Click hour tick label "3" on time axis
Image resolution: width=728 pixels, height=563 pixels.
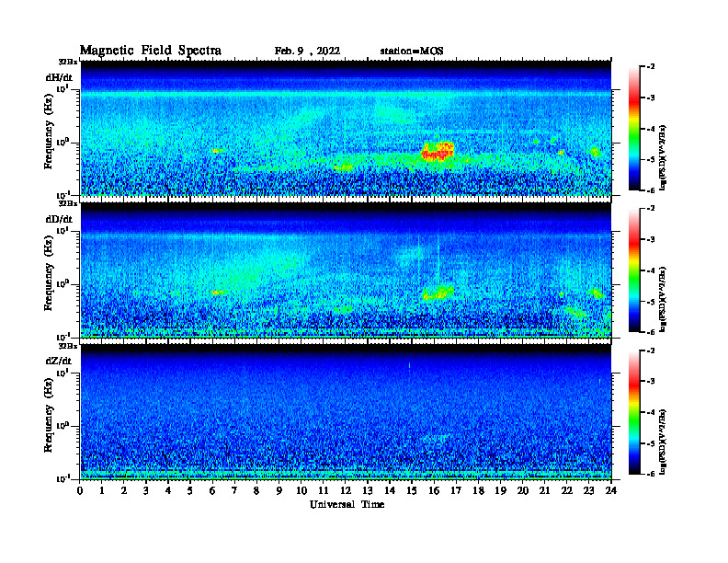[x=146, y=491]
